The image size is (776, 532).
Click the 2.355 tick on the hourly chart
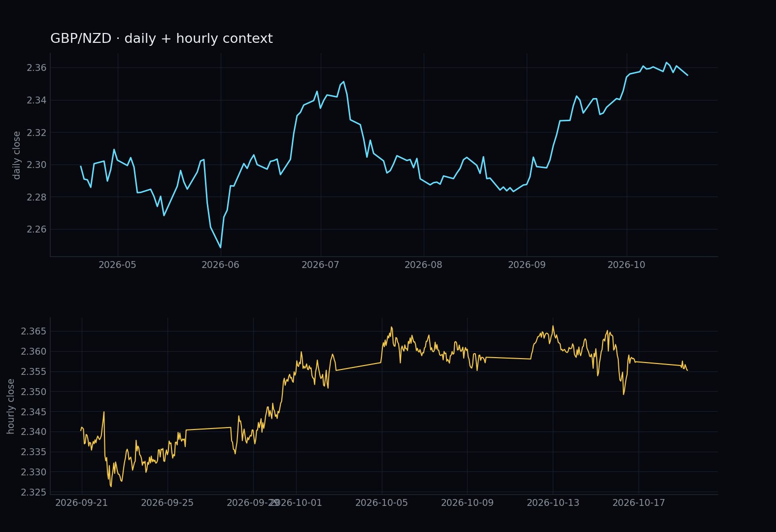pos(34,372)
